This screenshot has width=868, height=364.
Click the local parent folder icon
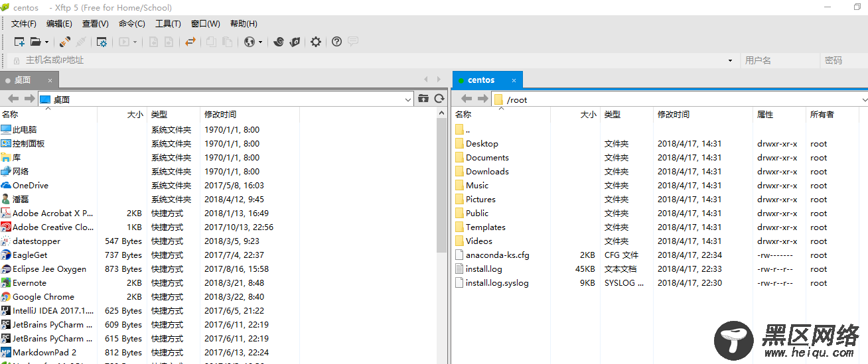point(423,99)
